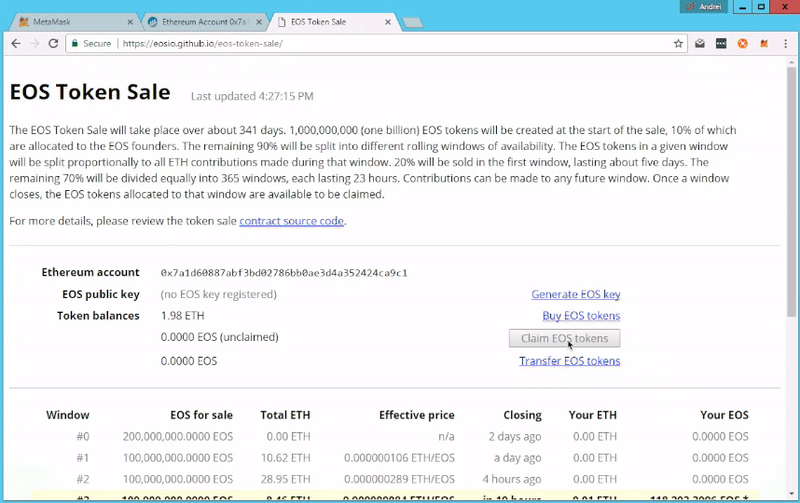Viewport: 800px width, 503px height.
Task: Click the orange circle extension icon
Action: click(x=742, y=43)
